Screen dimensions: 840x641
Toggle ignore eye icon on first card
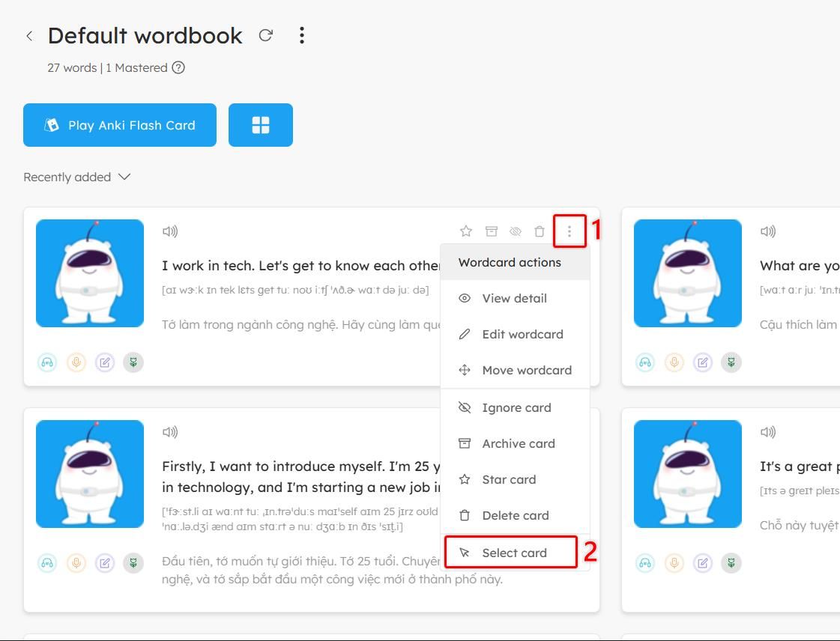click(516, 231)
